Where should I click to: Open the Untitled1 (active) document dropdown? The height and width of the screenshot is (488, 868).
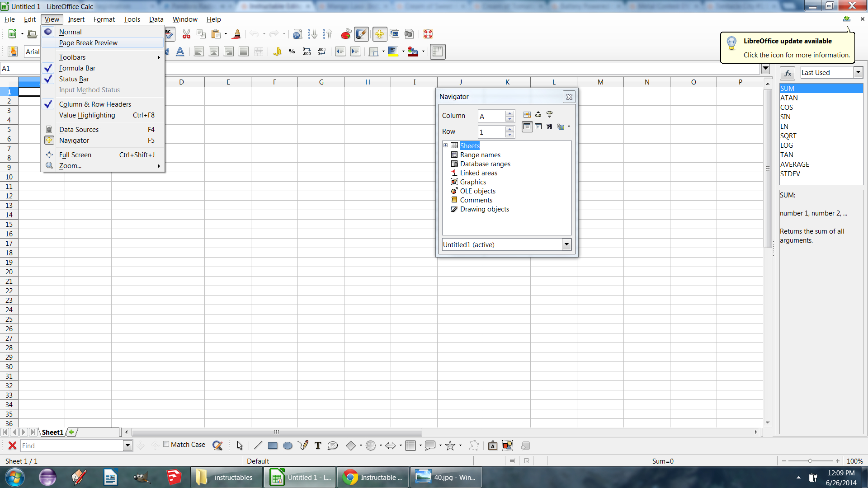coord(566,244)
